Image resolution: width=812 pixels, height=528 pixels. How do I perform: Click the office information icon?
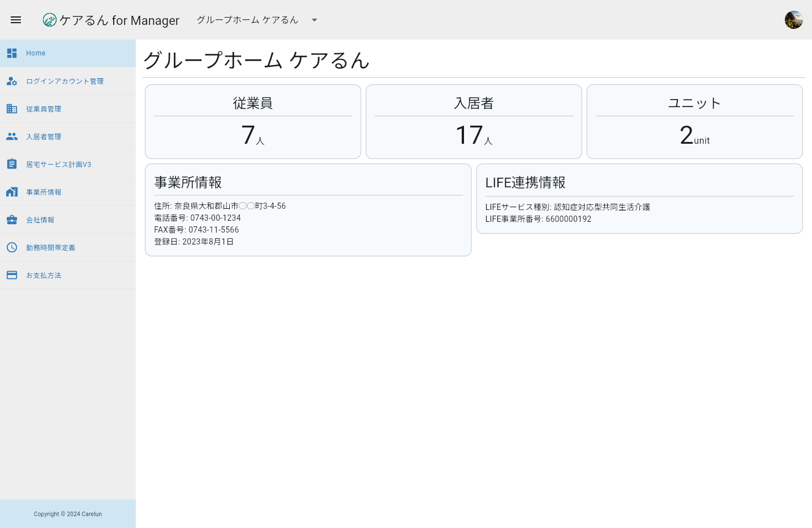point(12,192)
